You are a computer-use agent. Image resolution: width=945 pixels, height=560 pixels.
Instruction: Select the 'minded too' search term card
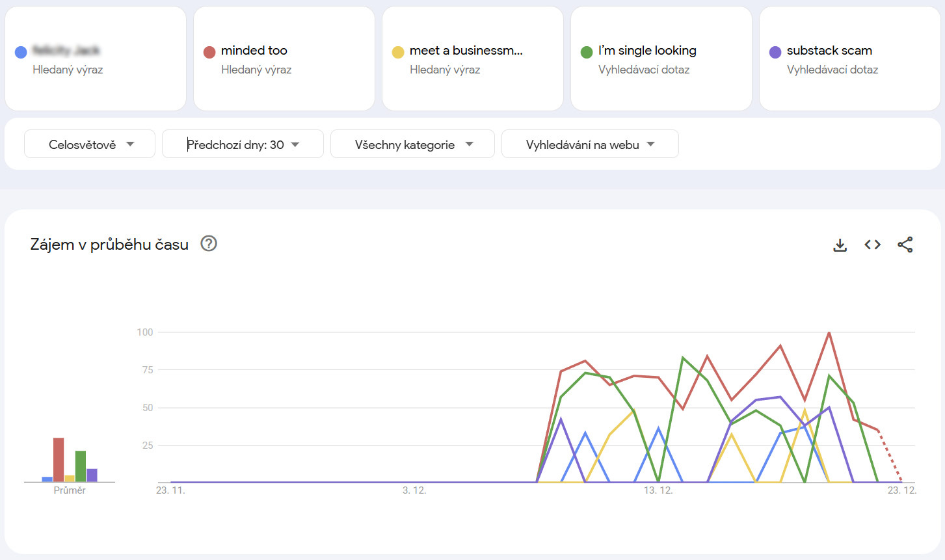click(x=284, y=58)
